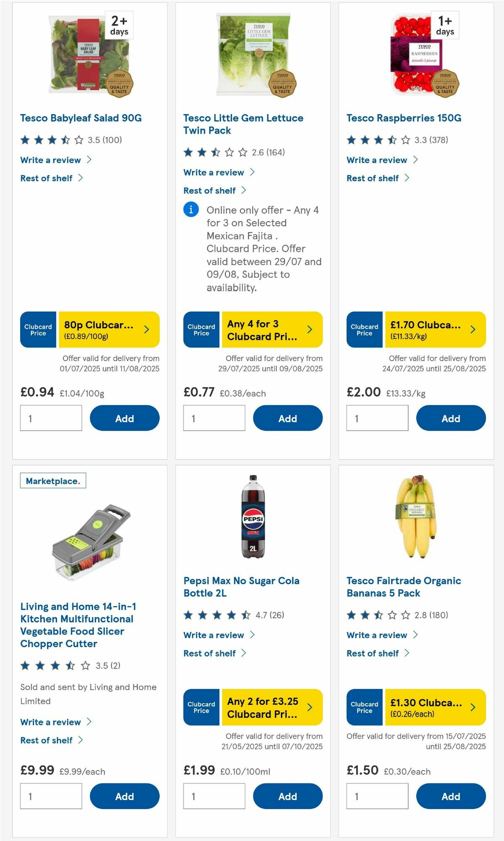Add Tesco Babyleaf Salad to basket
The width and height of the screenshot is (504, 841).
point(124,418)
